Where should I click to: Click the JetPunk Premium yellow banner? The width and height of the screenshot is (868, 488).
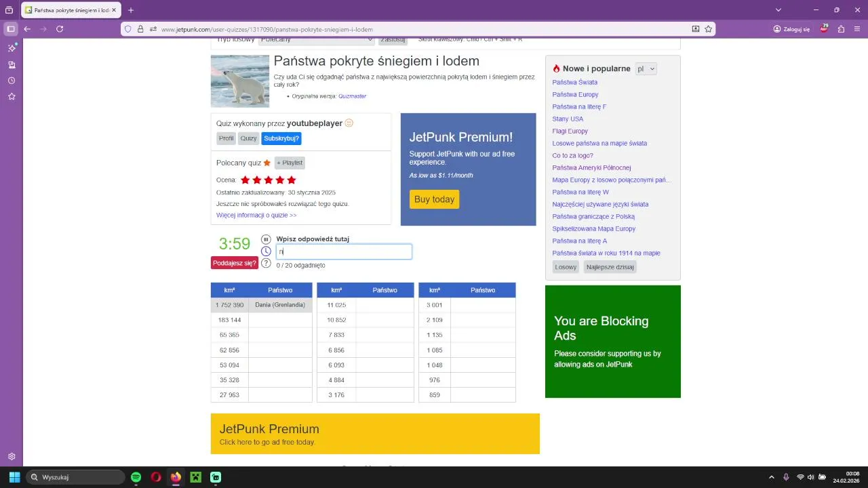click(375, 434)
